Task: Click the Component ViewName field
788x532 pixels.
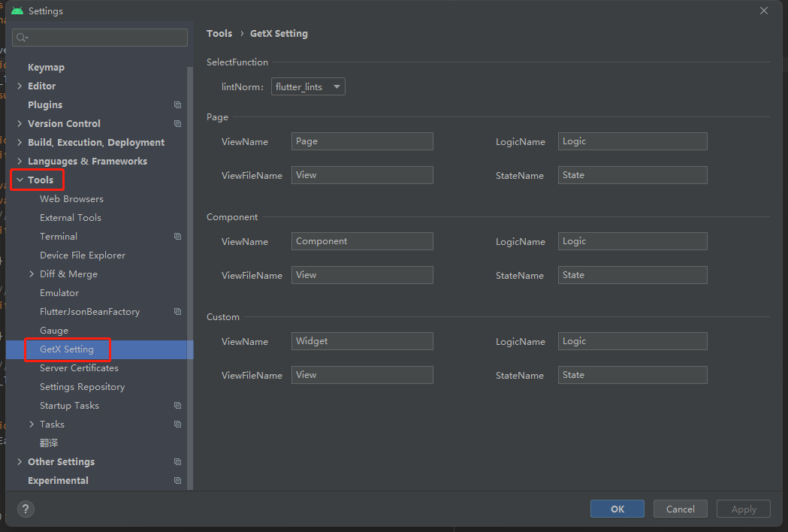Action: pyautogui.click(x=362, y=241)
